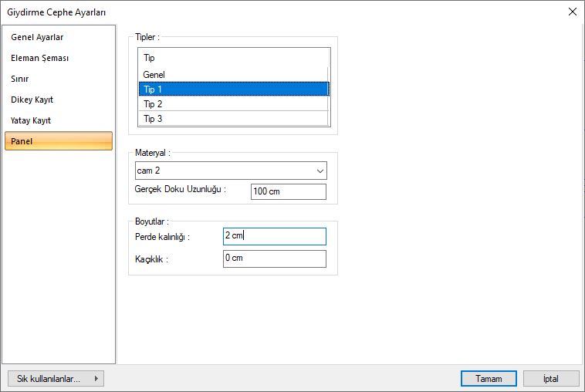Open the Sık kullanılanlar menu button
This screenshot has width=585, height=392.
[x=55, y=379]
